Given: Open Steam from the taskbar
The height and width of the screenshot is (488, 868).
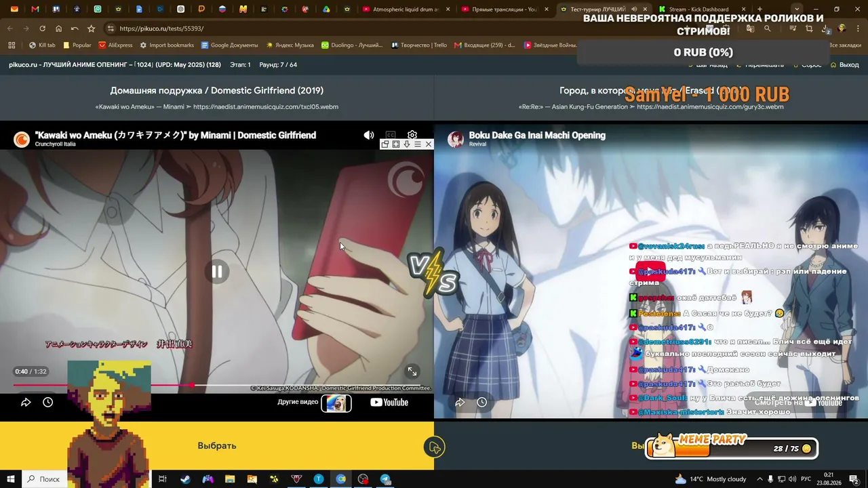Looking at the screenshot, I should [185, 479].
